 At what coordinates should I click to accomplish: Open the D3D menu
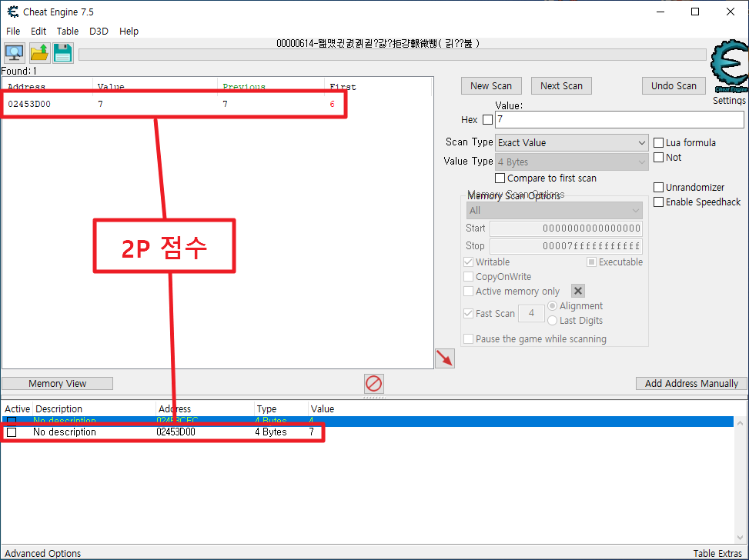click(99, 31)
